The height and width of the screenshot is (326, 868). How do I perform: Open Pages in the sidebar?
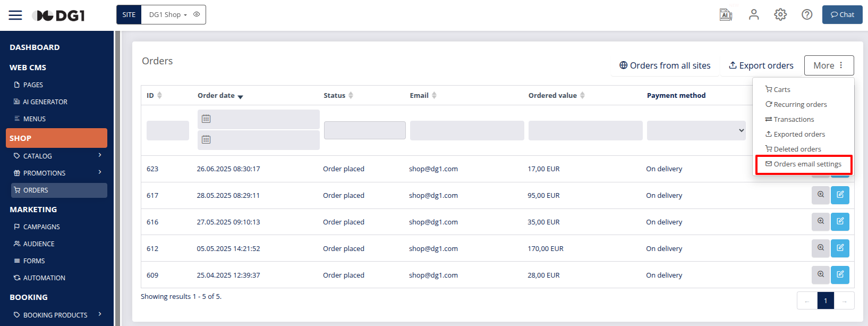(33, 85)
